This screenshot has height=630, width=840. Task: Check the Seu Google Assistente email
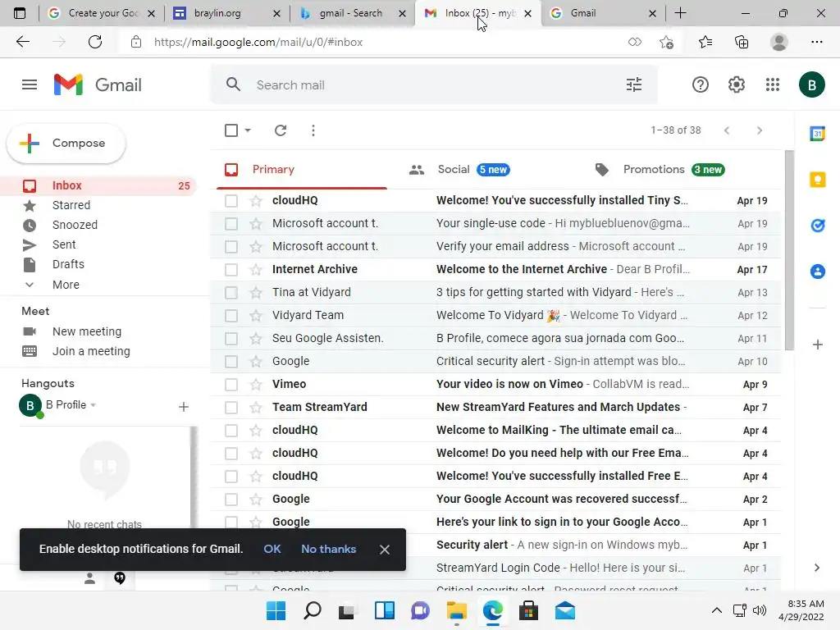tap(231, 339)
